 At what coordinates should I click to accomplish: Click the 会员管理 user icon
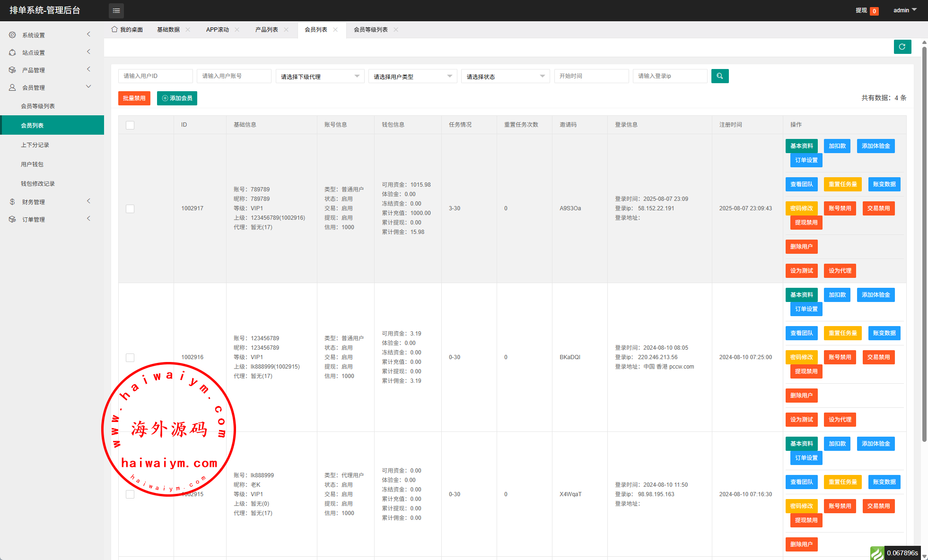pos(12,87)
